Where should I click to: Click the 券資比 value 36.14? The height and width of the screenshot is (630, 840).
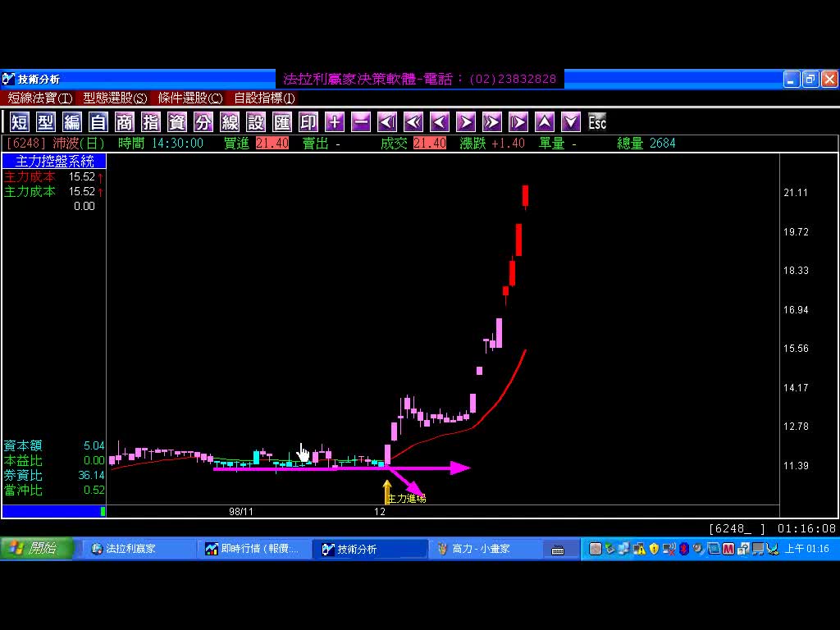point(91,475)
